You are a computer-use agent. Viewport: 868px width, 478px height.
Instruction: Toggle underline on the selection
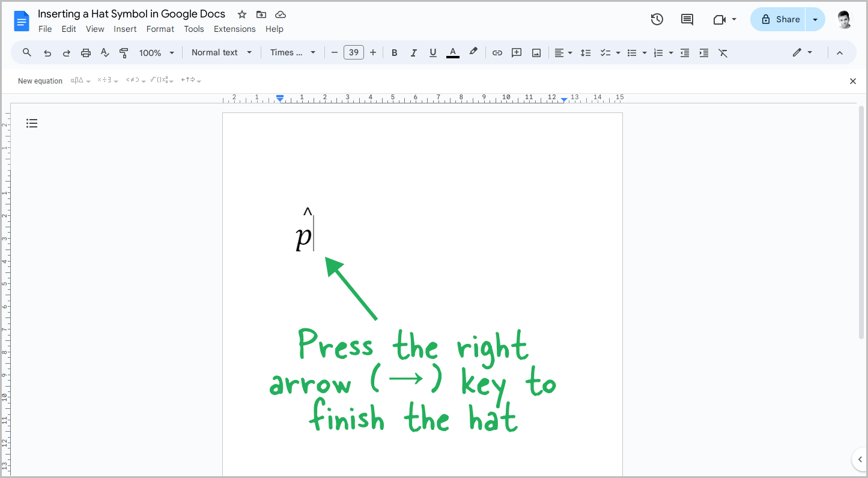coord(432,52)
